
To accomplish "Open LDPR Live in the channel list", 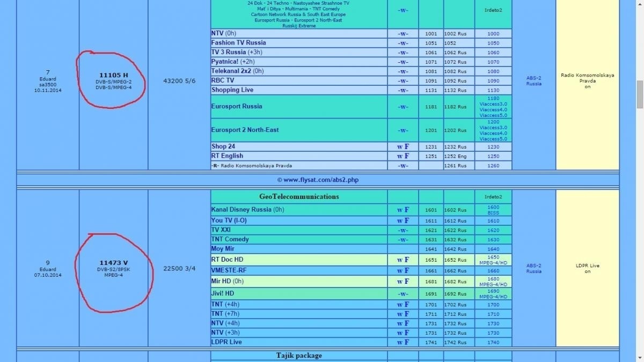I will (226, 342).
